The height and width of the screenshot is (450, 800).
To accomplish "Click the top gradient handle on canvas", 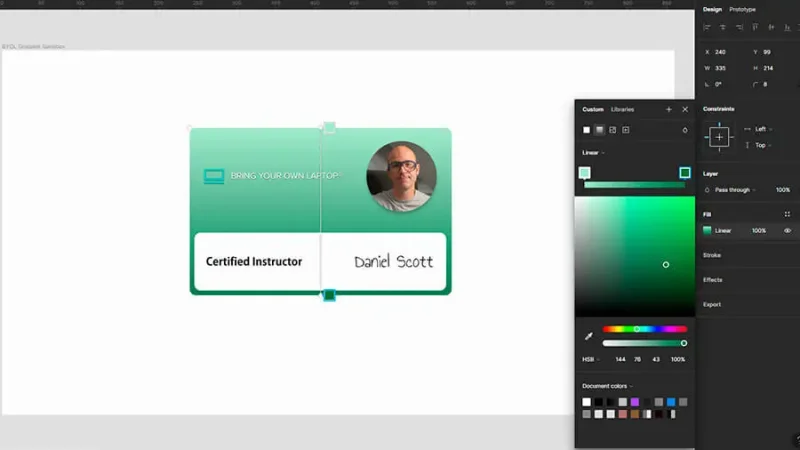I will click(330, 128).
